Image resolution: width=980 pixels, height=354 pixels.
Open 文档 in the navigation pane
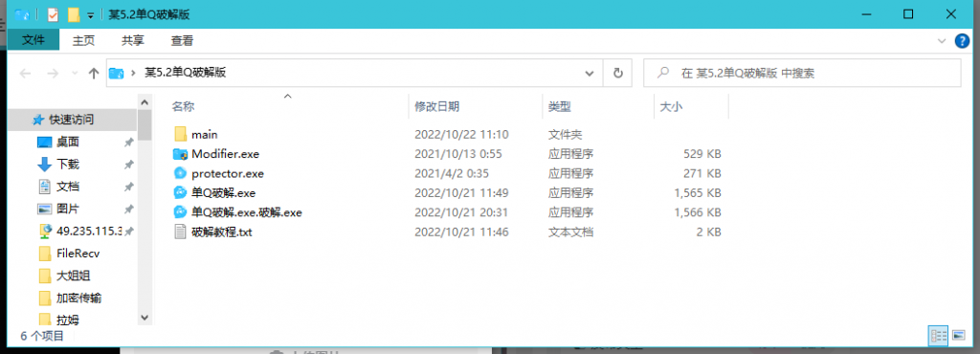point(68,186)
